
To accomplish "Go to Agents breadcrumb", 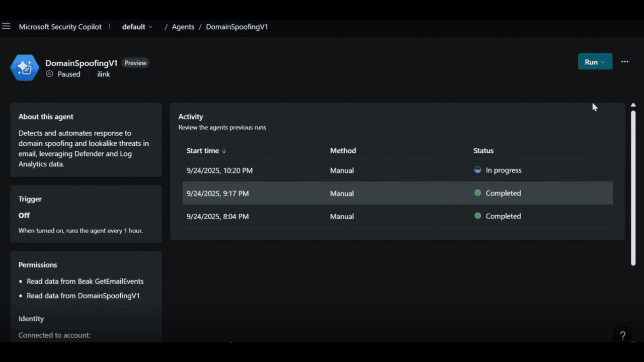I will click(183, 27).
